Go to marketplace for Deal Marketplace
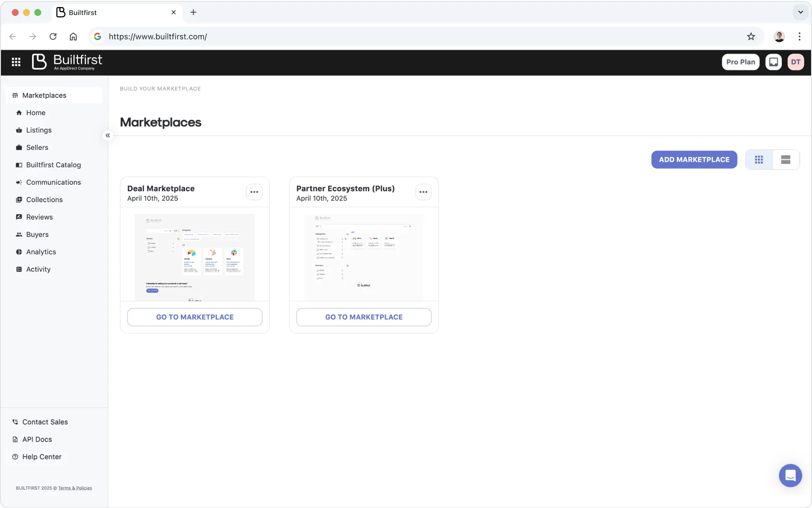 (195, 317)
